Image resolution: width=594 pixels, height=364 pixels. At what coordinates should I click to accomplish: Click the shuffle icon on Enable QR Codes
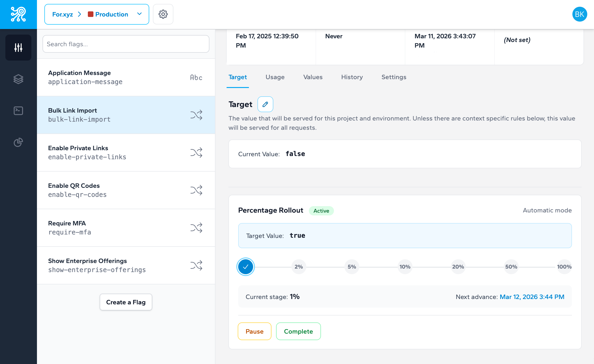click(196, 190)
